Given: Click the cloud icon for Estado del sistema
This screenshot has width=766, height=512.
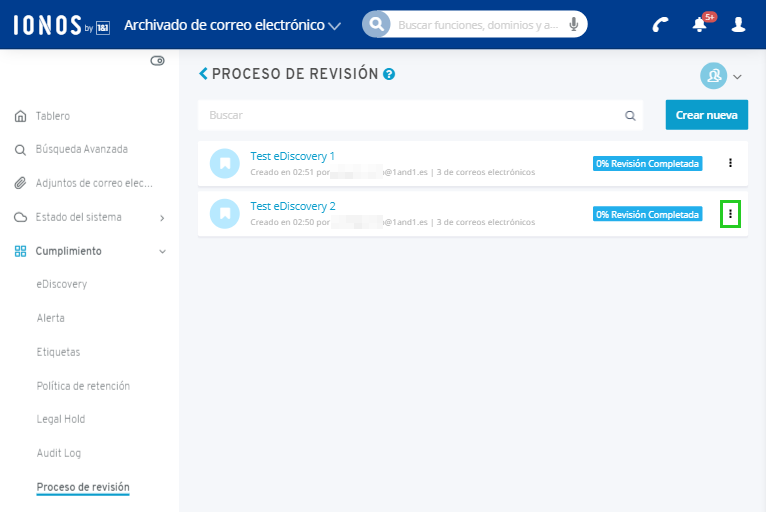Looking at the screenshot, I should point(20,217).
